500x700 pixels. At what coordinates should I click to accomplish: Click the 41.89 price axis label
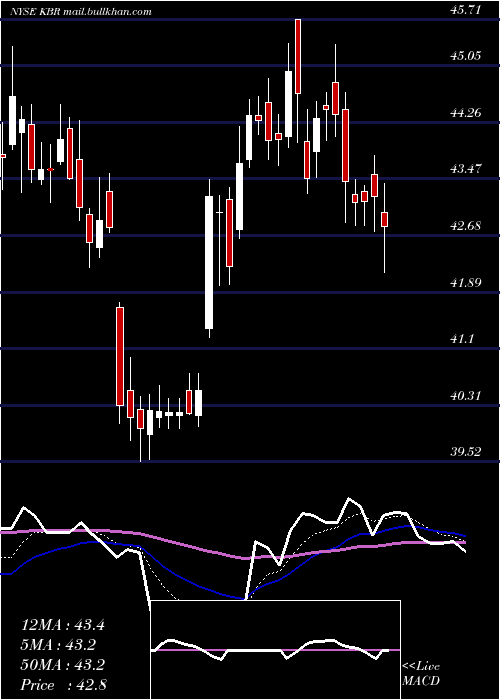click(x=466, y=282)
